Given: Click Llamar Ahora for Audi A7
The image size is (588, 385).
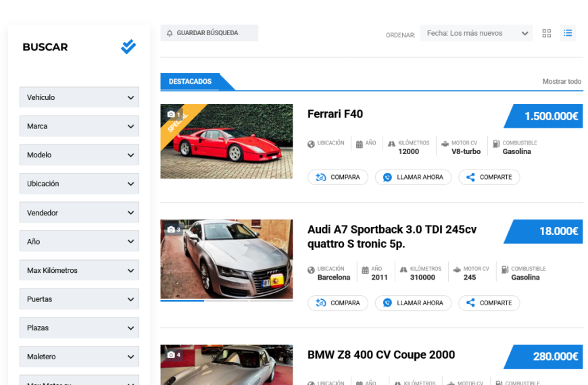Looking at the screenshot, I should click(x=413, y=303).
